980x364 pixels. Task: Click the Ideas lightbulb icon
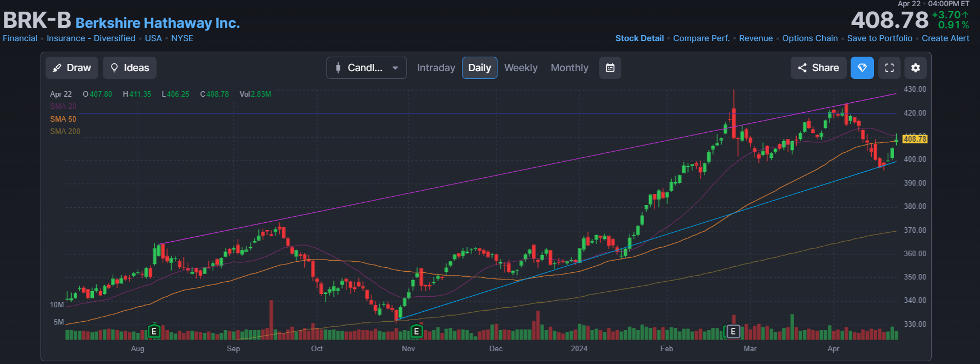tap(114, 68)
